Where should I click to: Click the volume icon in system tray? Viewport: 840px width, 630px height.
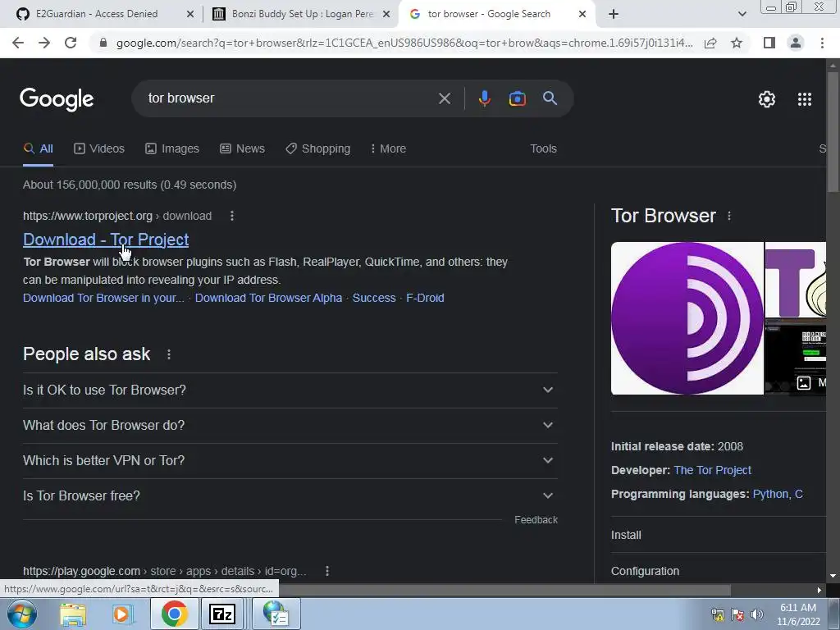(756, 614)
